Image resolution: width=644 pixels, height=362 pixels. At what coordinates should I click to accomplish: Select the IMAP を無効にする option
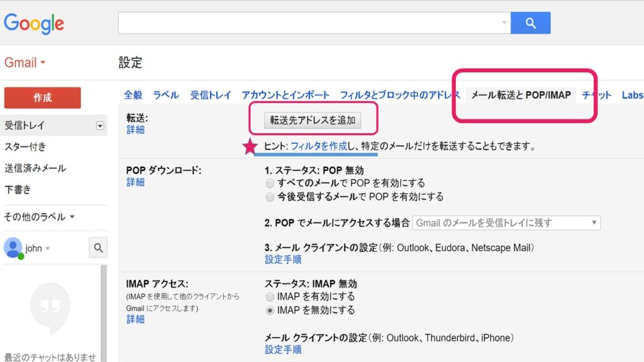(x=270, y=310)
